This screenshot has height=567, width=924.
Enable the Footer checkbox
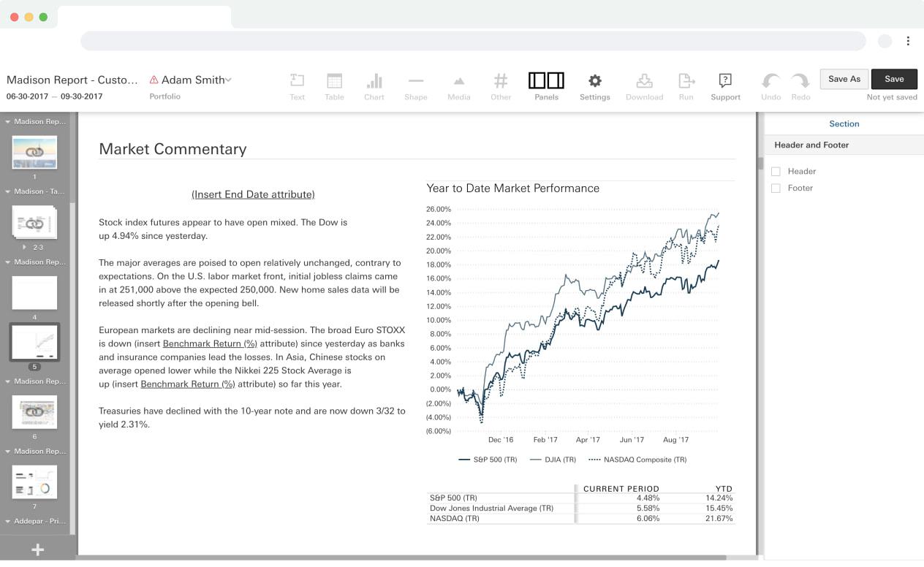point(776,188)
